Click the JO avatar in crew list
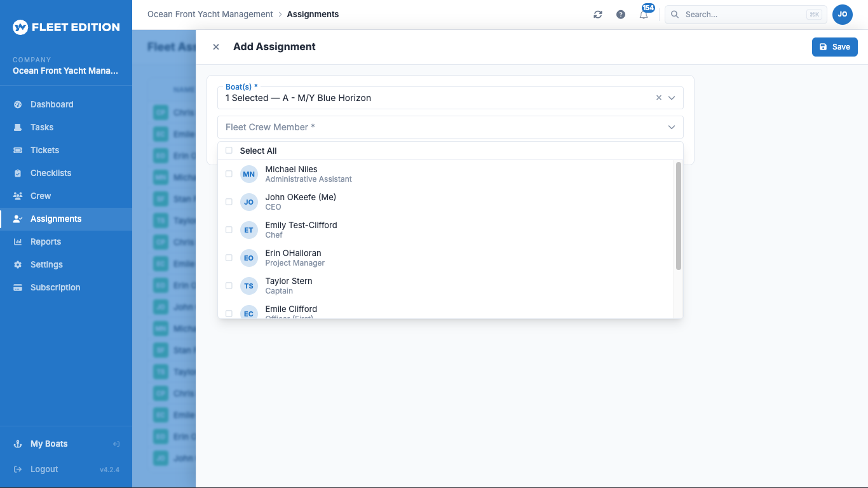868x488 pixels. point(249,202)
